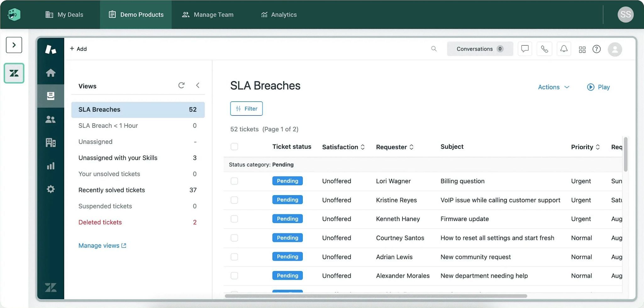Open the Admin gear icon in sidebar

point(51,189)
